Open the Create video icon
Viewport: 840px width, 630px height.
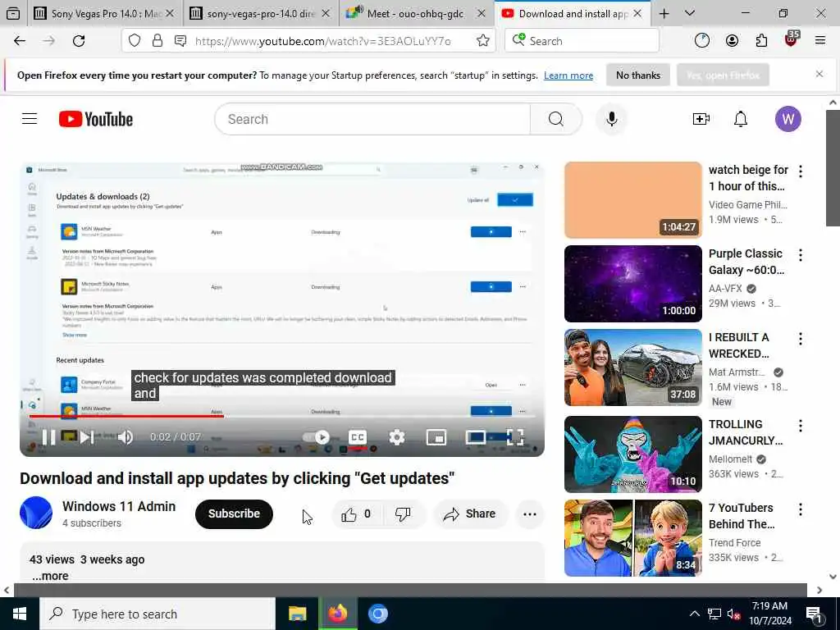pyautogui.click(x=701, y=119)
